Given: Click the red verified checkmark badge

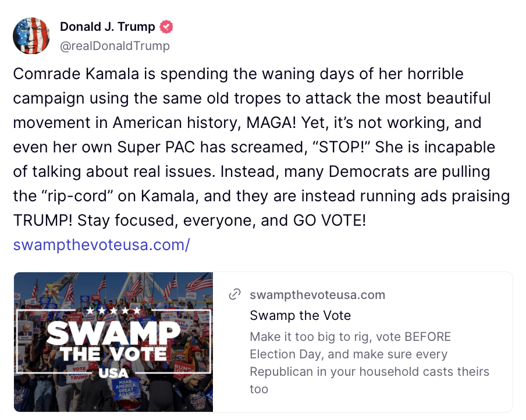Looking at the screenshot, I should (x=166, y=27).
